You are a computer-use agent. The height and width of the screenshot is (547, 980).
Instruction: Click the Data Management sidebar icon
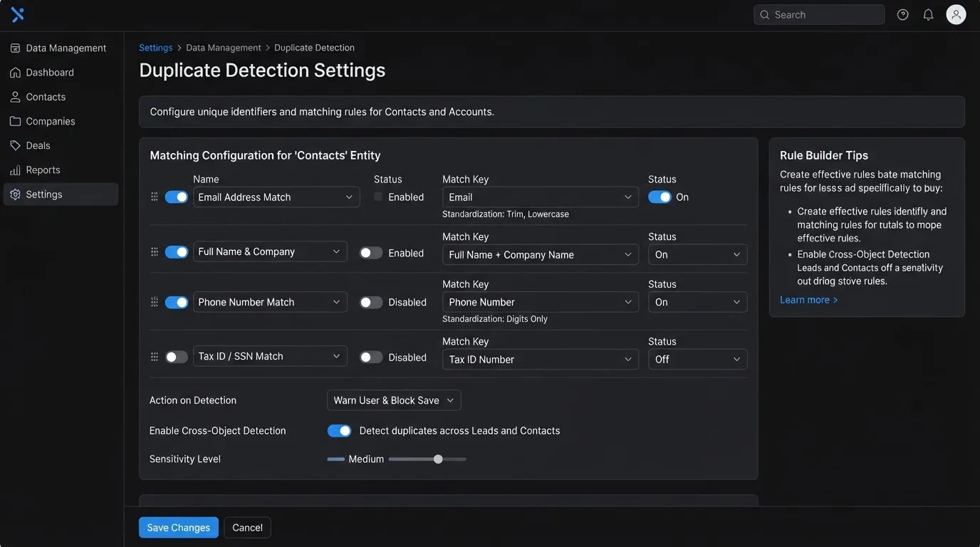point(15,48)
